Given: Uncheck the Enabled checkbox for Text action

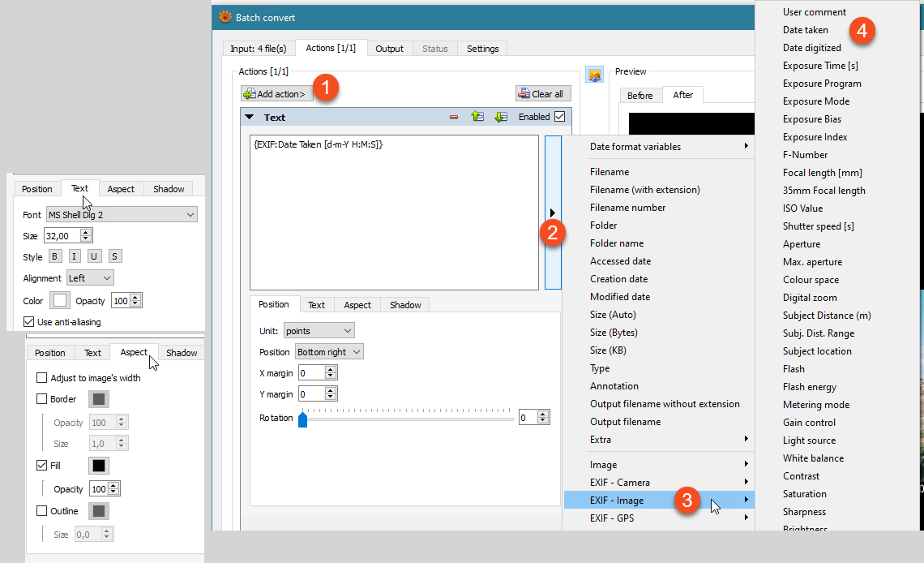Looking at the screenshot, I should pyautogui.click(x=559, y=117).
